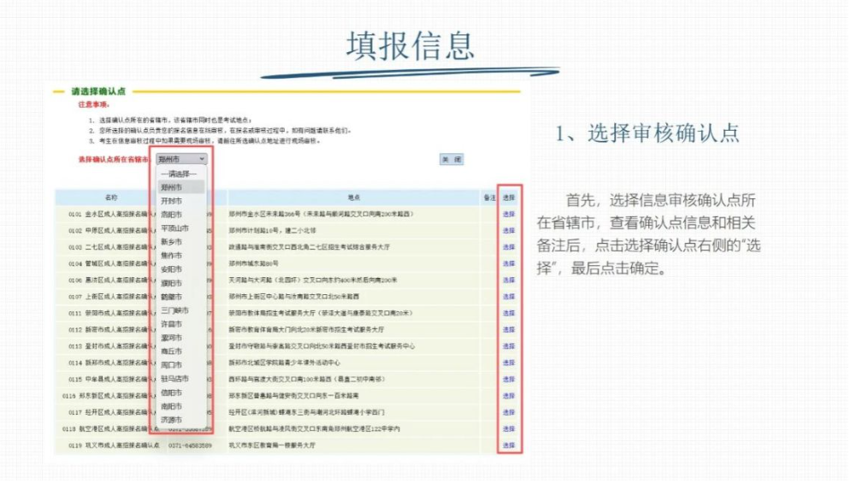
Task: Click heading 1、选择审核确认点
Action: (647, 133)
